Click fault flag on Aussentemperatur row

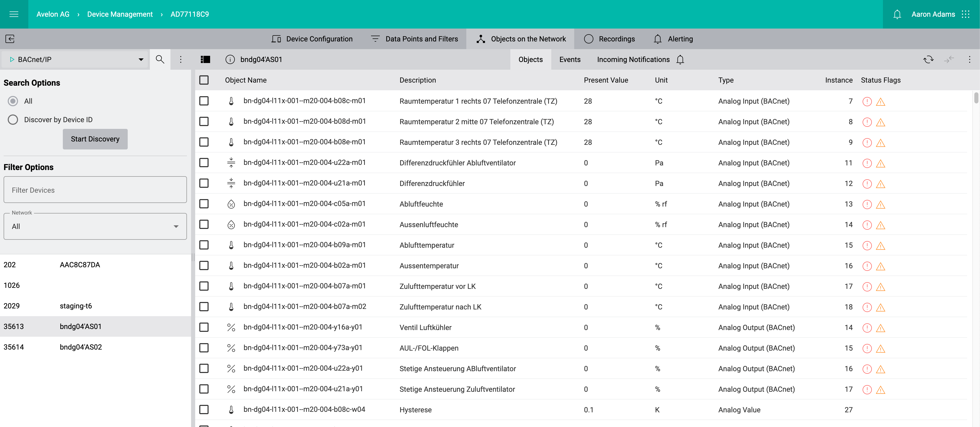coord(867,266)
